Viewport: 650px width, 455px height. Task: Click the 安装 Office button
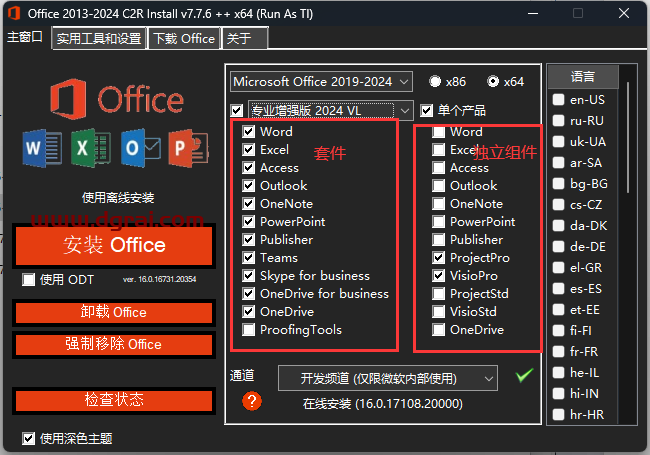click(114, 244)
